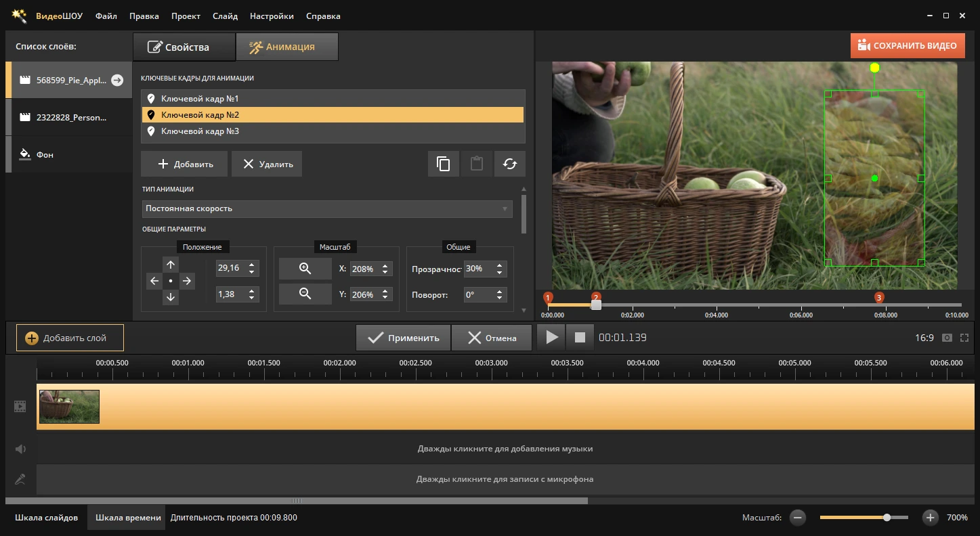Click the СОХРАНИТЬ ВИДЕО button

click(x=908, y=46)
